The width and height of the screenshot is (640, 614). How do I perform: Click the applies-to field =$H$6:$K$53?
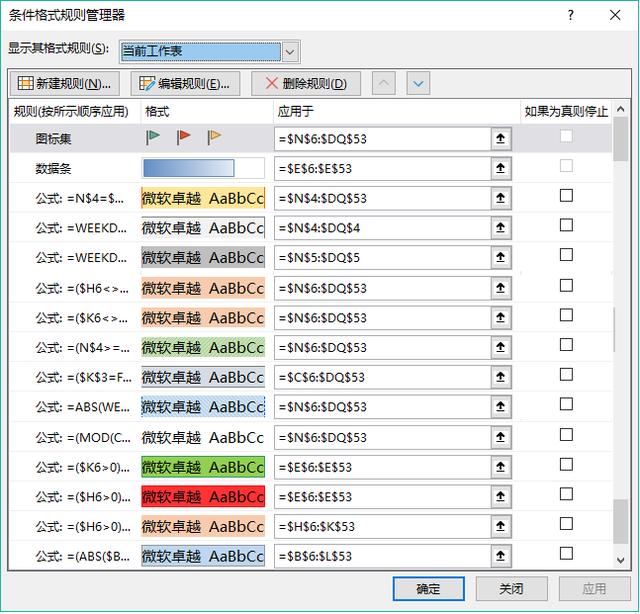click(x=382, y=526)
